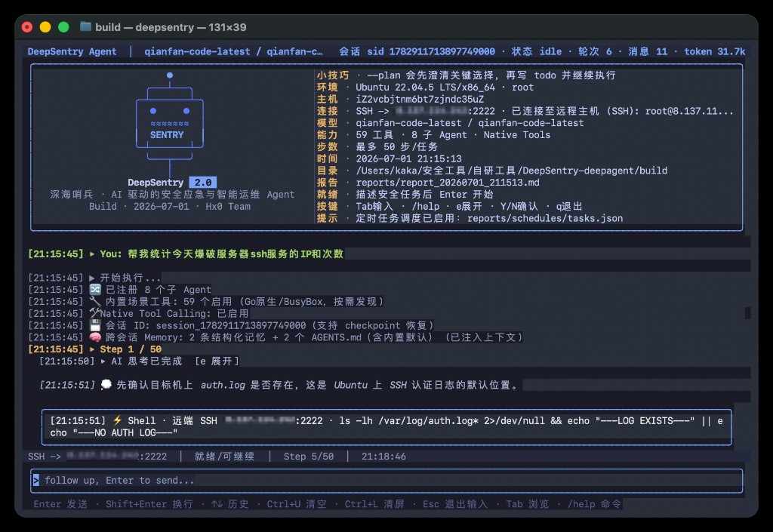The image size is (773, 532).
Task: Click the SSH -> :2222 status bar entry
Action: (97, 457)
